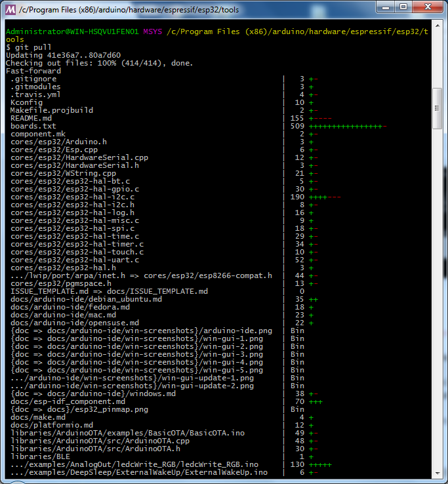448x484 pixels.
Task: Click the 'ExternalWakeUp.ino' entry
Action: pyautogui.click(x=139, y=473)
